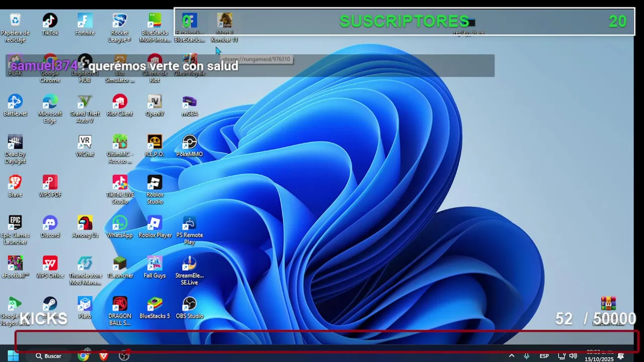Open the UltimMC shortcut
The width and height of the screenshot is (644, 362).
120,149
